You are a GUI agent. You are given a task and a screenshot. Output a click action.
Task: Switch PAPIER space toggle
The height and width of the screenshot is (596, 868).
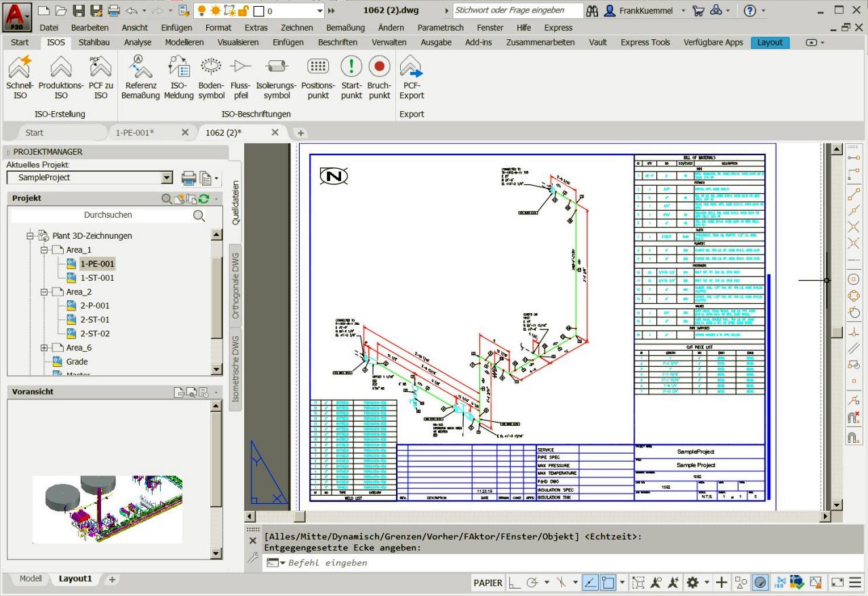pos(488,582)
